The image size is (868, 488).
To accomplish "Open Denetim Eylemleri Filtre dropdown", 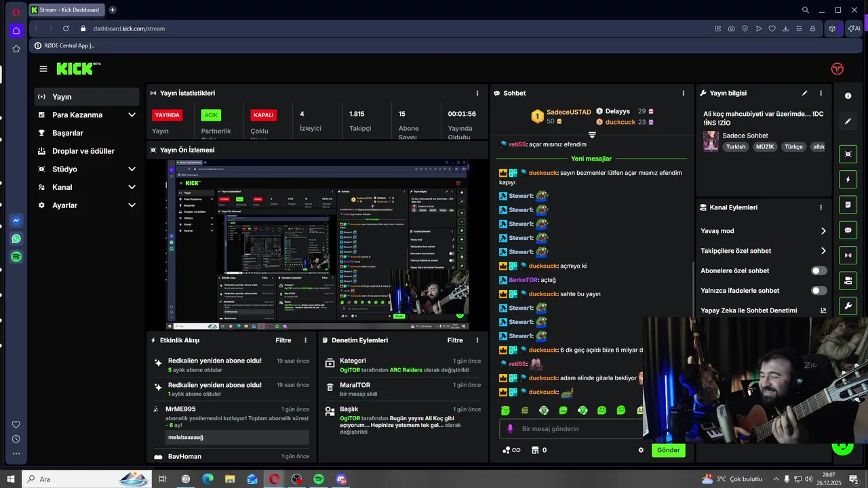I will tap(455, 340).
